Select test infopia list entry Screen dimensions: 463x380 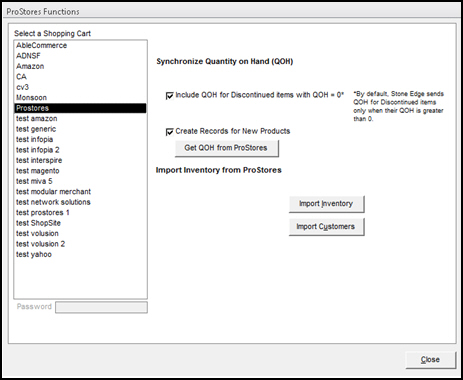[x=80, y=140]
